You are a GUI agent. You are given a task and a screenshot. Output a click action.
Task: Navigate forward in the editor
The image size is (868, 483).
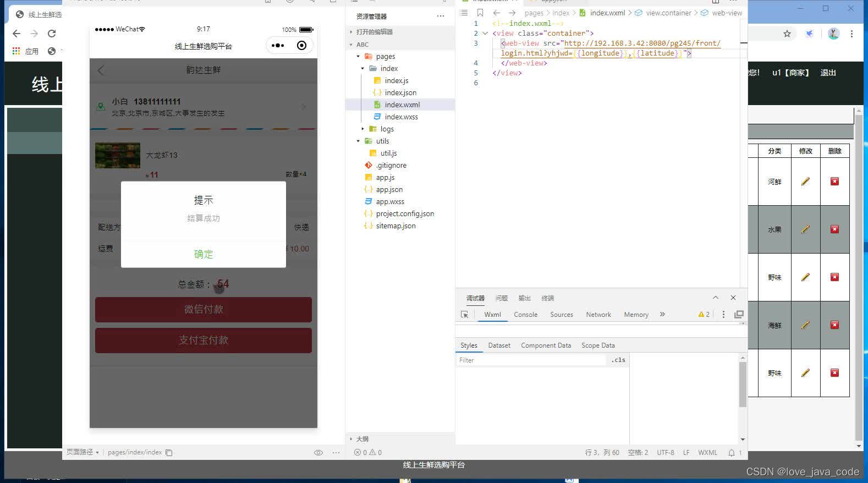click(512, 13)
